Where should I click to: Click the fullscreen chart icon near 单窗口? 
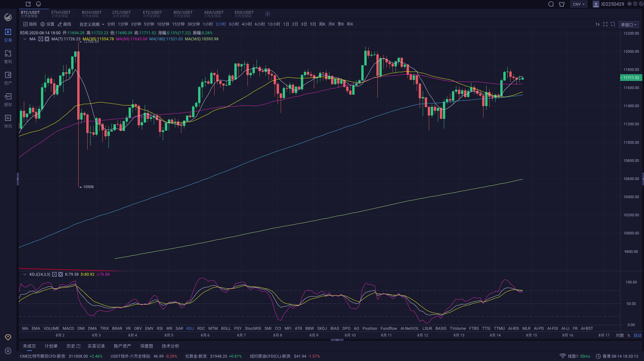(x=605, y=24)
